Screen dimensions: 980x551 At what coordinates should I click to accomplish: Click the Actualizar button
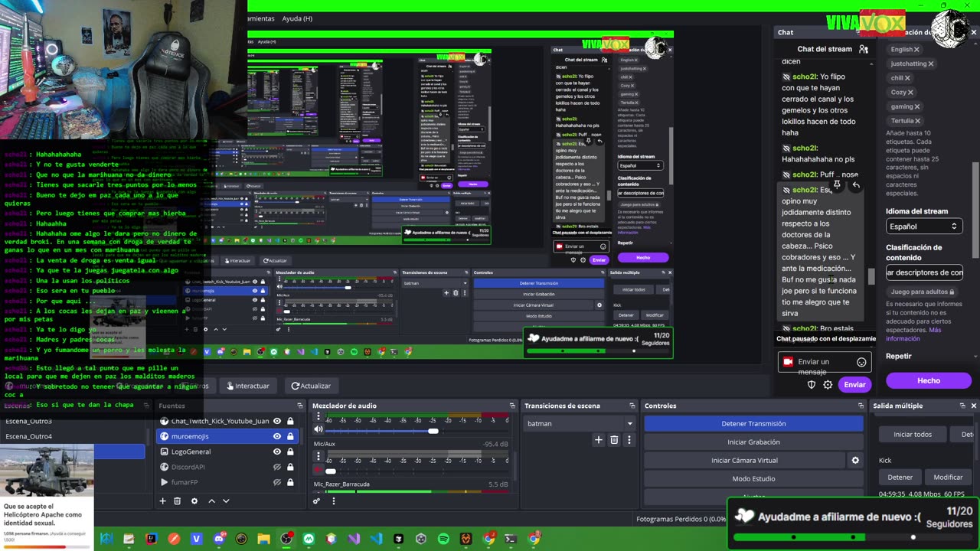point(311,386)
